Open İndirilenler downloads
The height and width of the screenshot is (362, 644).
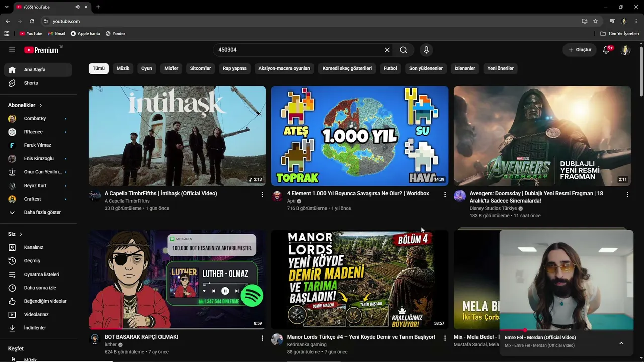[x=38, y=328]
